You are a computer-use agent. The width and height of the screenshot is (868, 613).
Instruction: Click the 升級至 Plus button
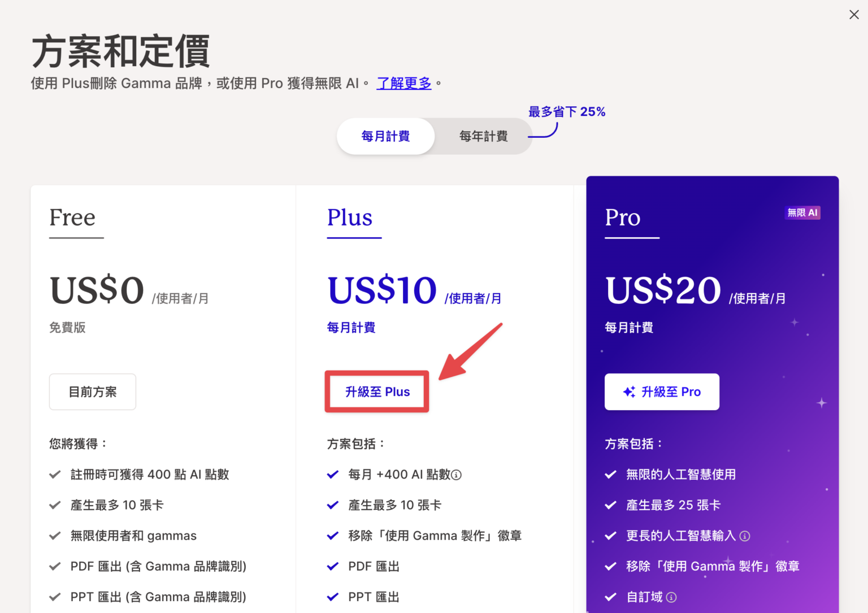click(376, 392)
